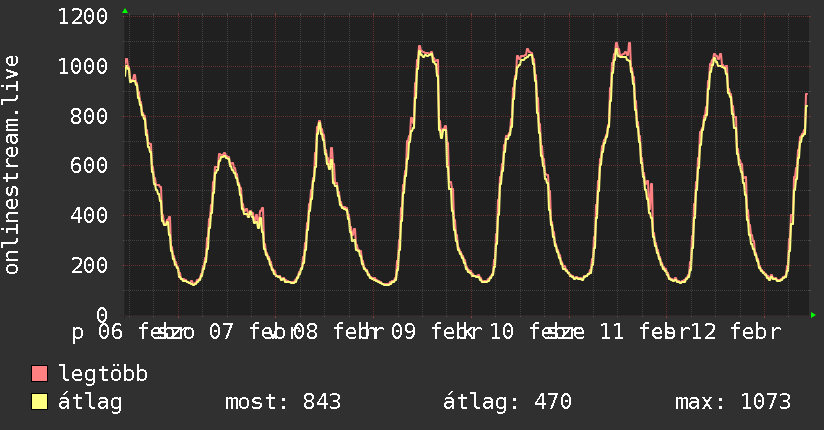Select the átlag legend label text
824x430 pixels.
coord(91,402)
